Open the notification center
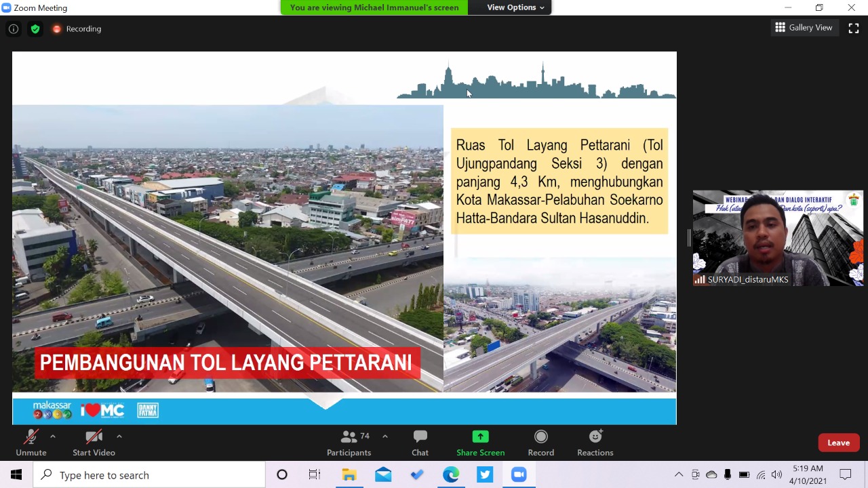 pos(845,475)
